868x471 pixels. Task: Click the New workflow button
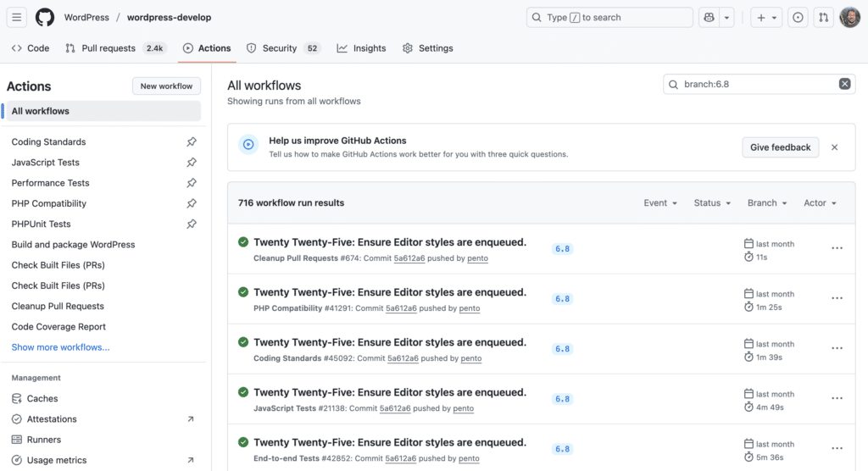tap(166, 86)
